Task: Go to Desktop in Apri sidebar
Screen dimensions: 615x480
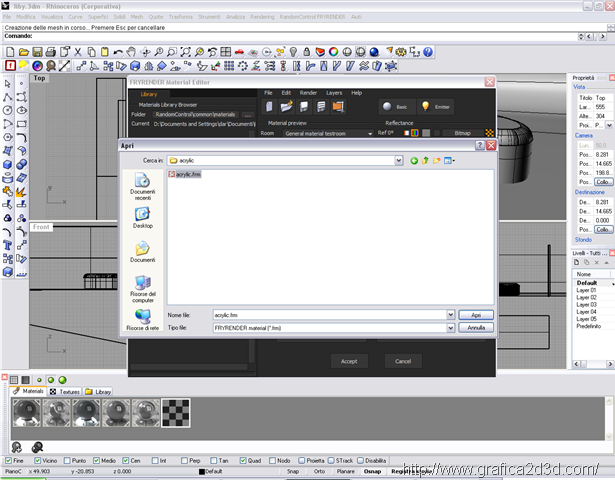Action: point(142,218)
